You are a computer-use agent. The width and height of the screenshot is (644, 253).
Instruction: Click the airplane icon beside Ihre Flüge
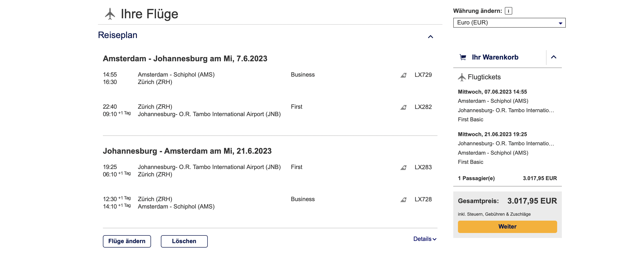point(110,14)
